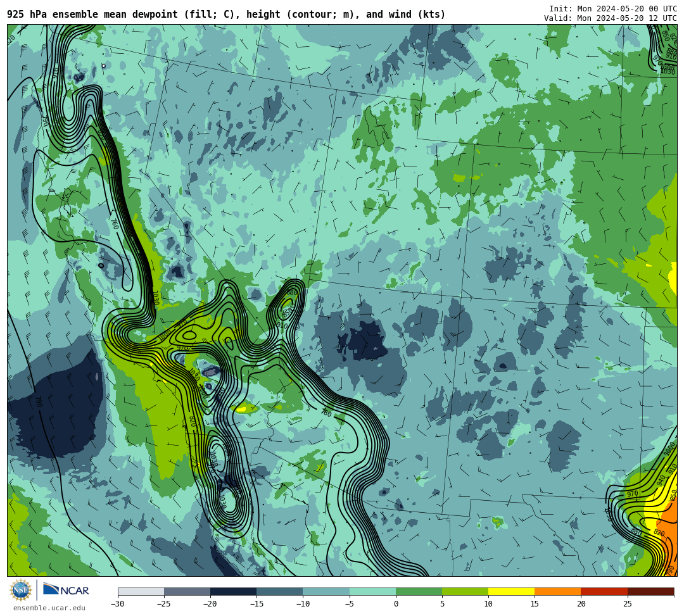Image resolution: width=684 pixels, height=616 pixels.
Task: Click the 5 colorbar tick label
Action: pos(442,604)
